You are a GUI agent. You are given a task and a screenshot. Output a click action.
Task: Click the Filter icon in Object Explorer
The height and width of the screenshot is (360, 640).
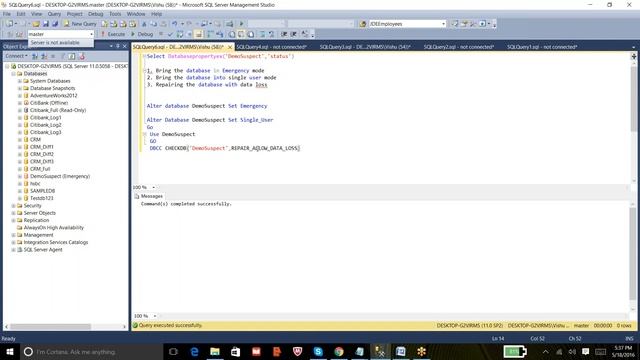click(63, 56)
